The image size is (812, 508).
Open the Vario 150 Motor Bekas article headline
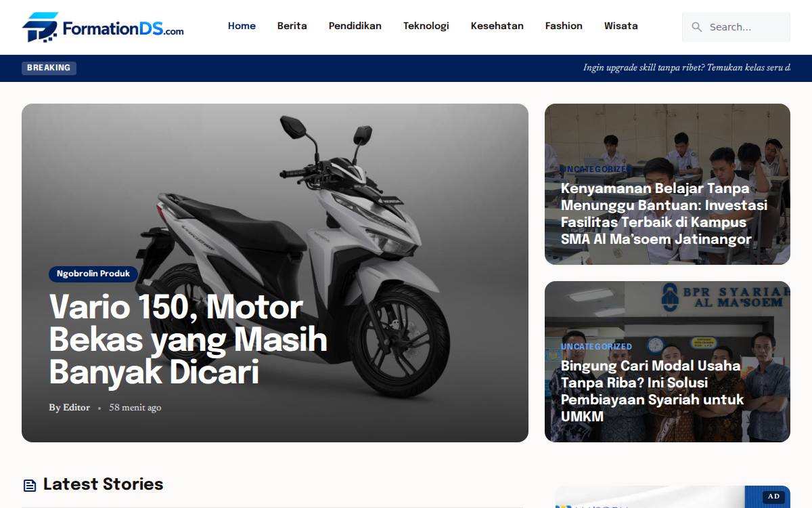[188, 339]
